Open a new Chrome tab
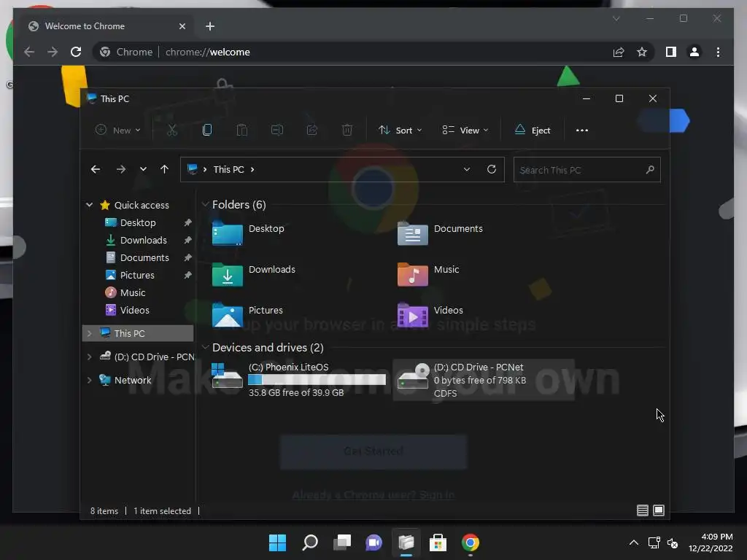Viewport: 747px width, 560px height. click(x=210, y=26)
